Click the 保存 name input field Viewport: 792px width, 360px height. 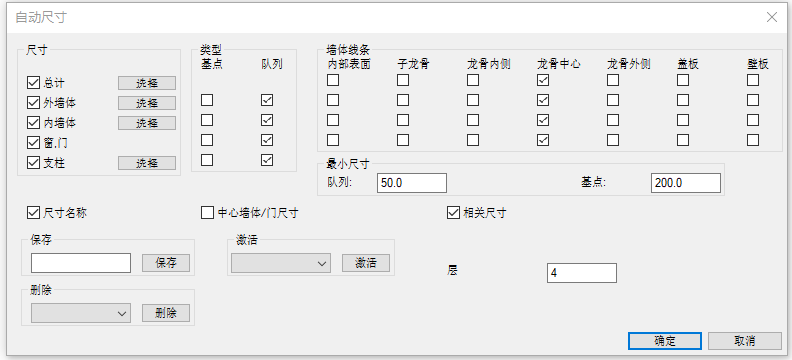tap(81, 263)
